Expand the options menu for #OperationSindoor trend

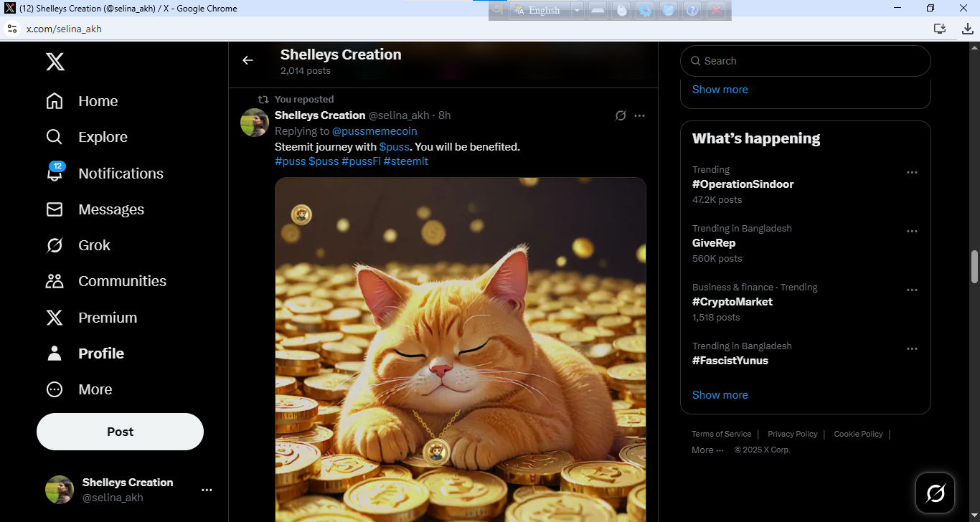click(x=912, y=173)
